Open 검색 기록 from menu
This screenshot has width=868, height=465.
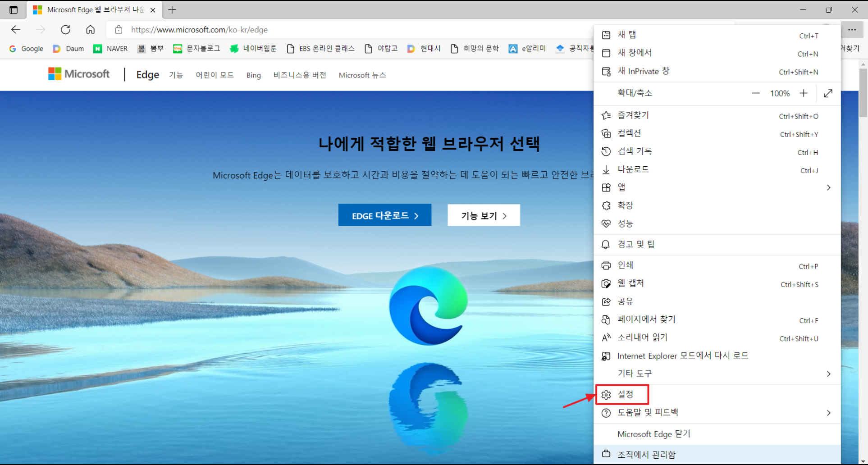point(717,151)
